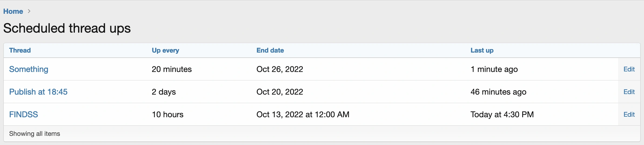Select the End date column header

pyautogui.click(x=270, y=50)
